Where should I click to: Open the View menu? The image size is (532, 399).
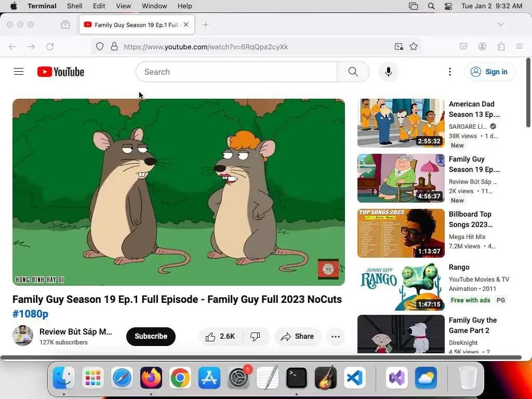click(123, 6)
